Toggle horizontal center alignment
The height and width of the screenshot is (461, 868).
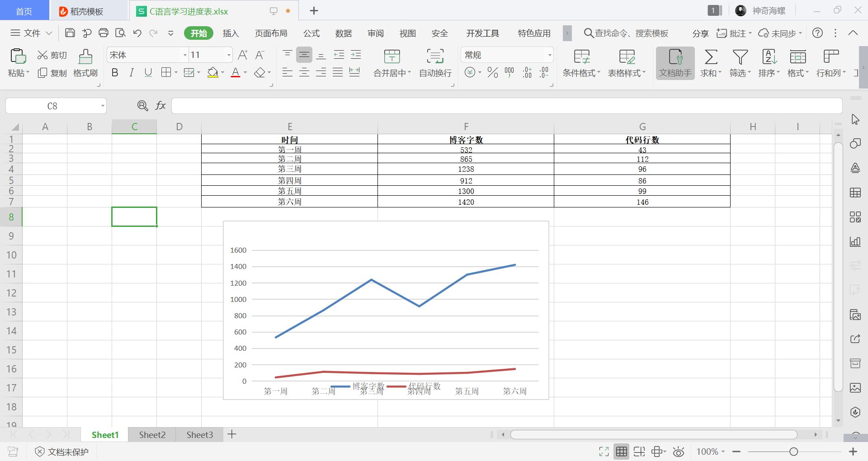[304, 72]
